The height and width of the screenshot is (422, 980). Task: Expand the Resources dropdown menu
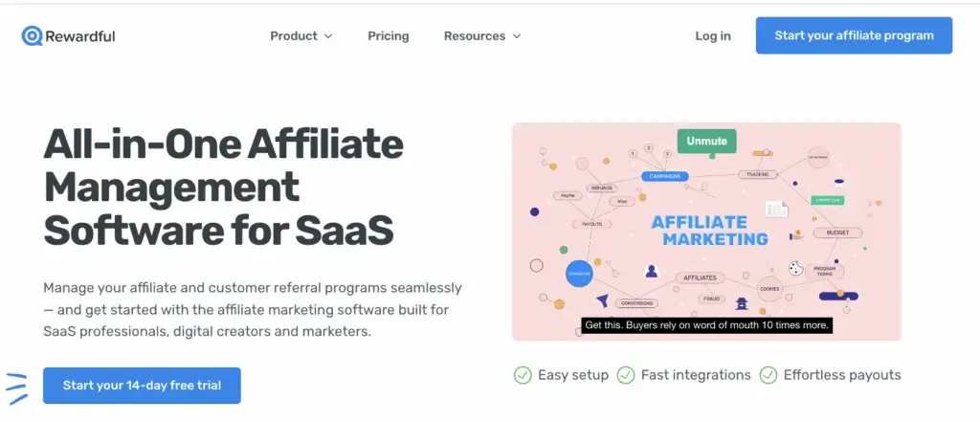[x=482, y=36]
